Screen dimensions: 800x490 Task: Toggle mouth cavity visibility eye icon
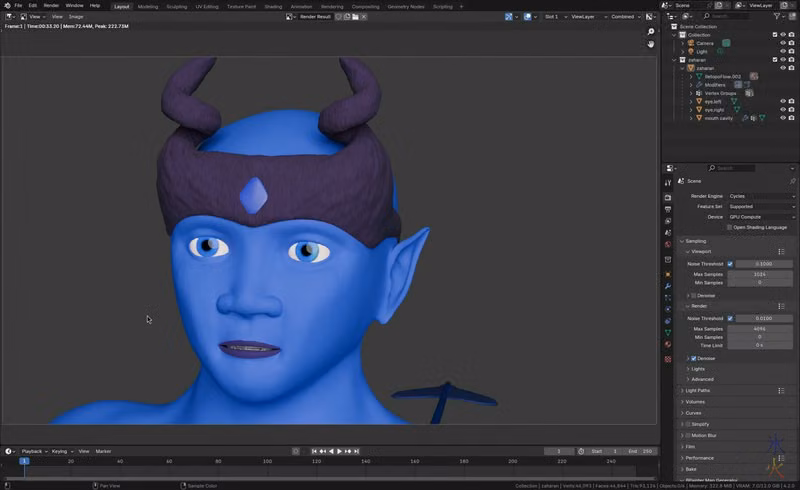[783, 118]
